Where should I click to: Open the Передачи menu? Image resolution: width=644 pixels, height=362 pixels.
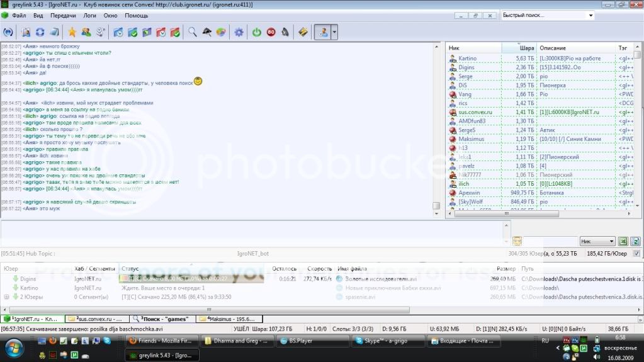click(x=62, y=15)
